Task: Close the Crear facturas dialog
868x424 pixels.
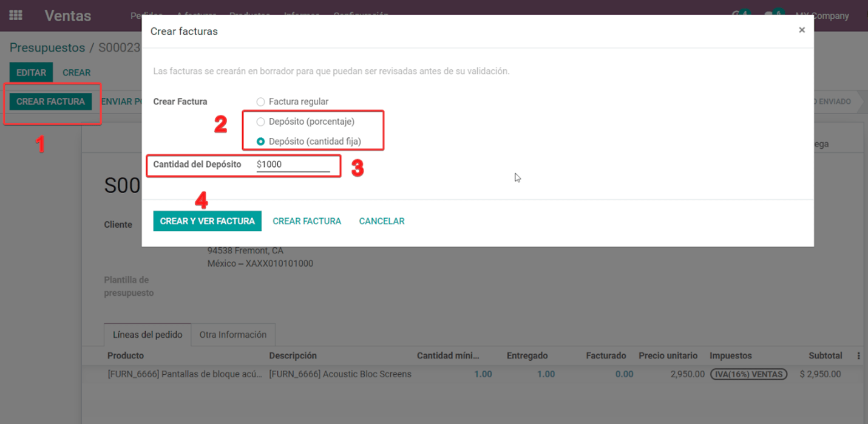Action: [801, 30]
